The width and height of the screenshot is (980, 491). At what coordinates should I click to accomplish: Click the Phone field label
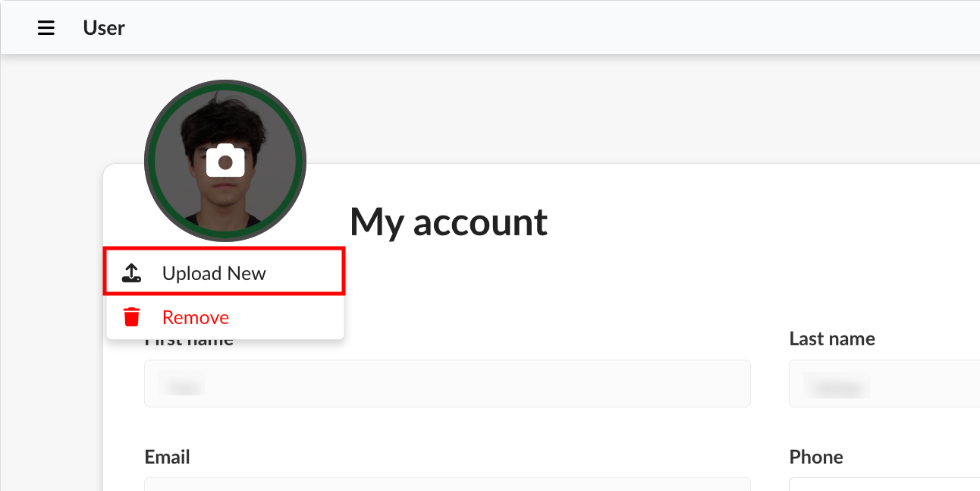[816, 457]
